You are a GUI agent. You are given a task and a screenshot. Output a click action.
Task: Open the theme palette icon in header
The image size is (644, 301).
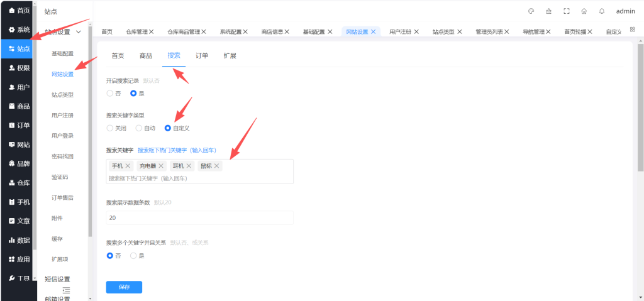click(x=531, y=11)
